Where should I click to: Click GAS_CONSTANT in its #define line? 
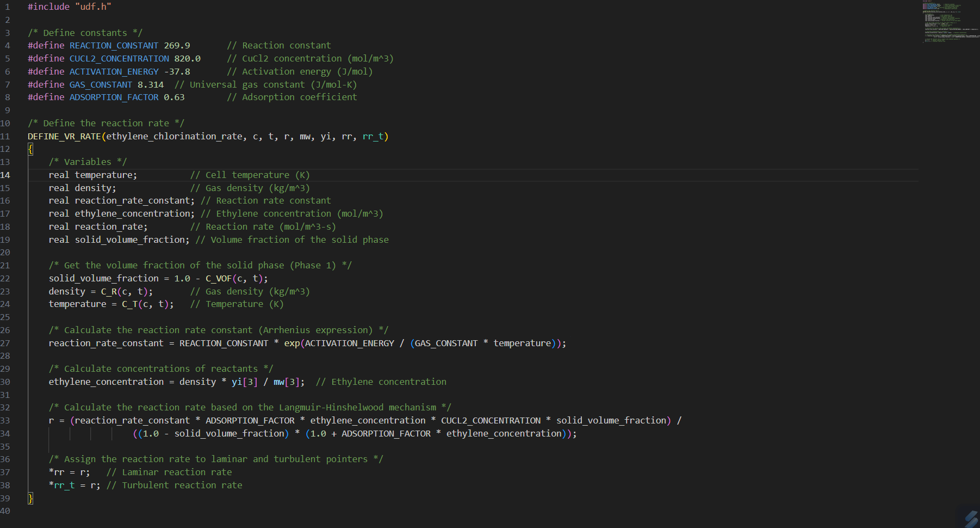[x=101, y=84]
